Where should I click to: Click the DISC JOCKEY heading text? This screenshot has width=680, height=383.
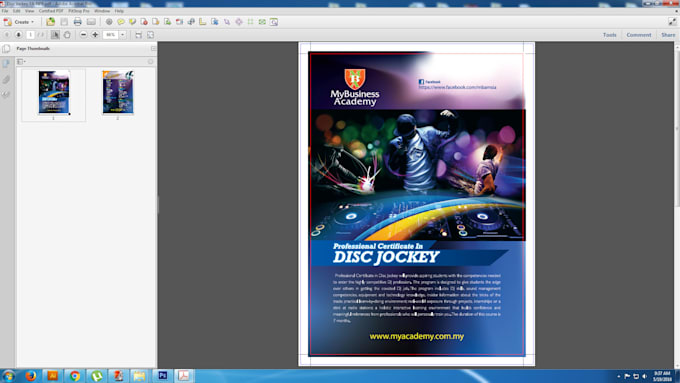pos(386,257)
